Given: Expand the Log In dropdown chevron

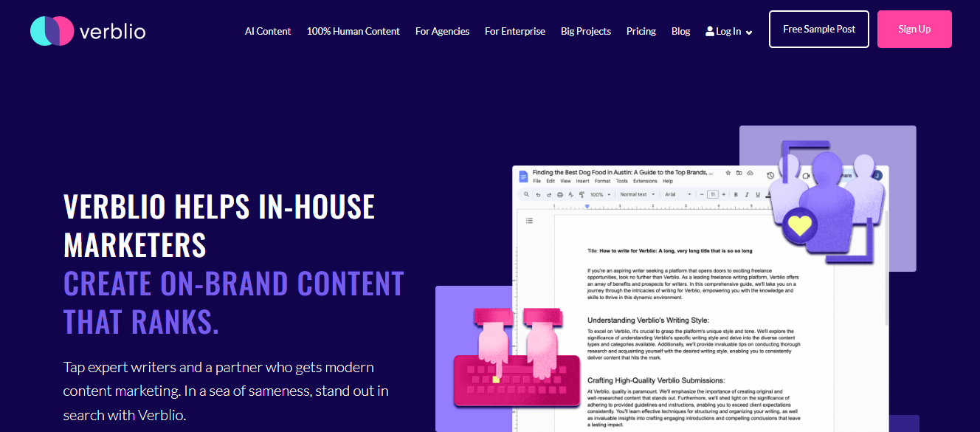Looking at the screenshot, I should click(x=749, y=32).
